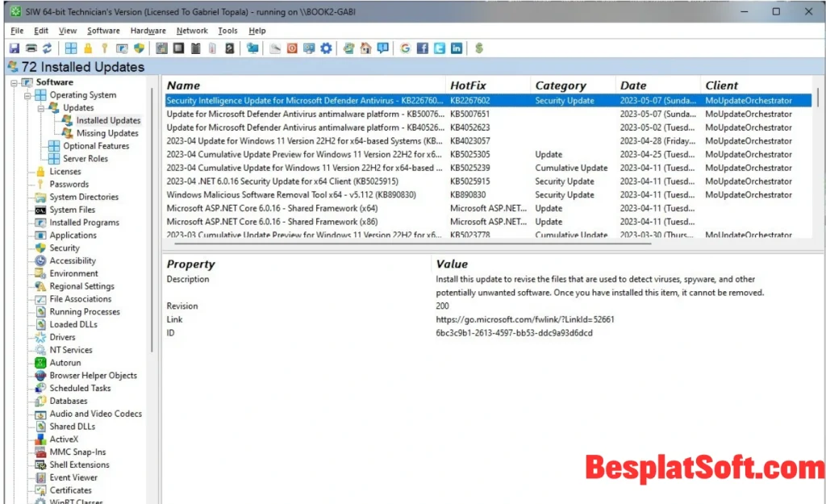Open the Tools menu
826x504 pixels.
click(227, 31)
